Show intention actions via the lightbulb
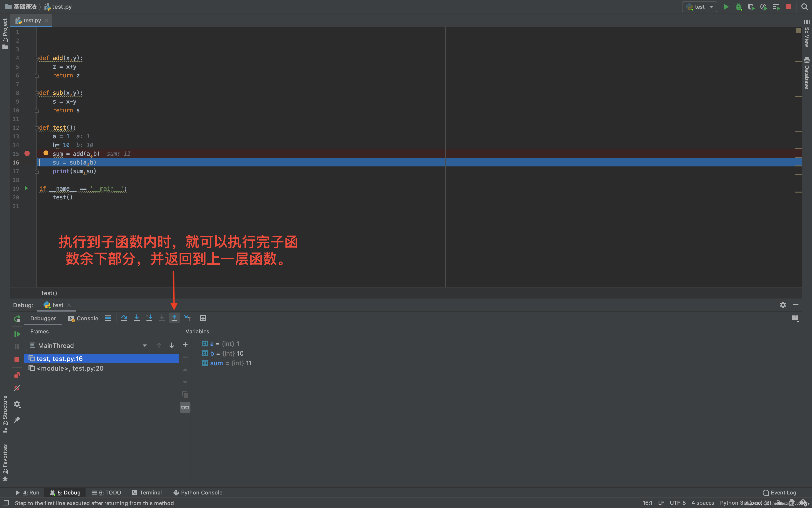812x508 pixels. click(46, 154)
